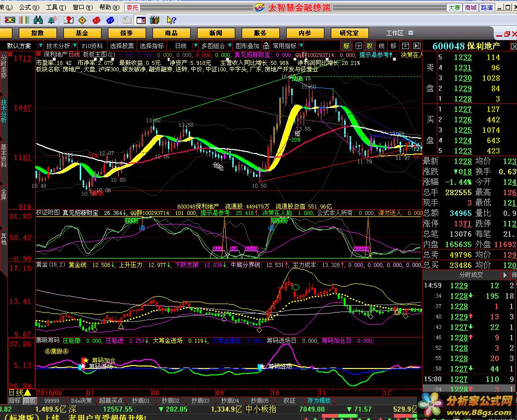Image resolution: width=517 pixels, height=420 pixels.
Task: Expand the 多图组合 dropdown arrow
Action: tap(230, 46)
